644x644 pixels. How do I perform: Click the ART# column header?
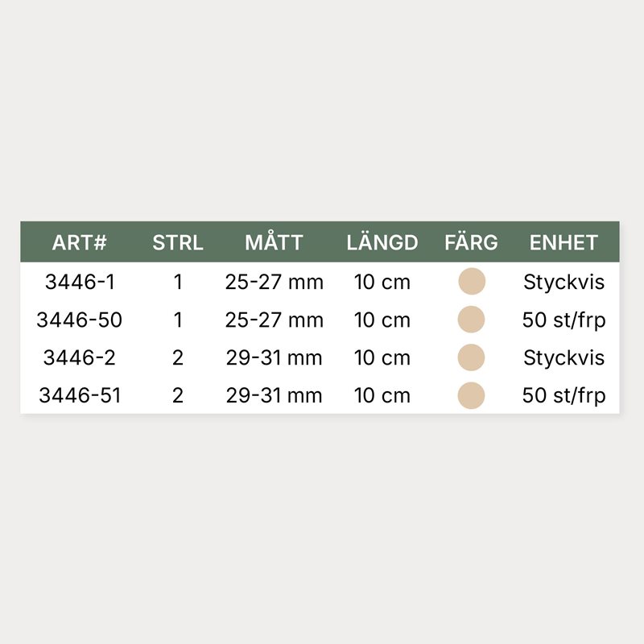point(80,242)
